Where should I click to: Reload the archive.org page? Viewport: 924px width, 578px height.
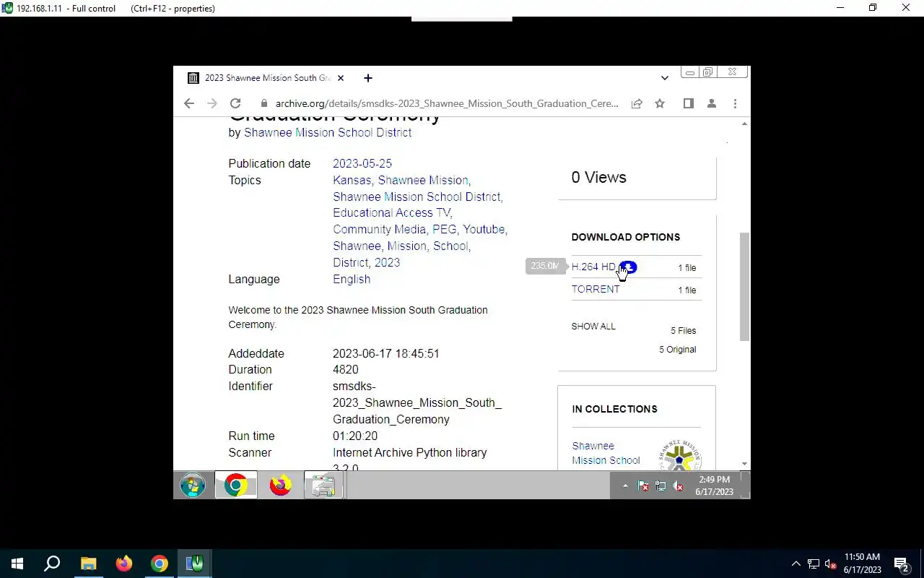click(235, 103)
